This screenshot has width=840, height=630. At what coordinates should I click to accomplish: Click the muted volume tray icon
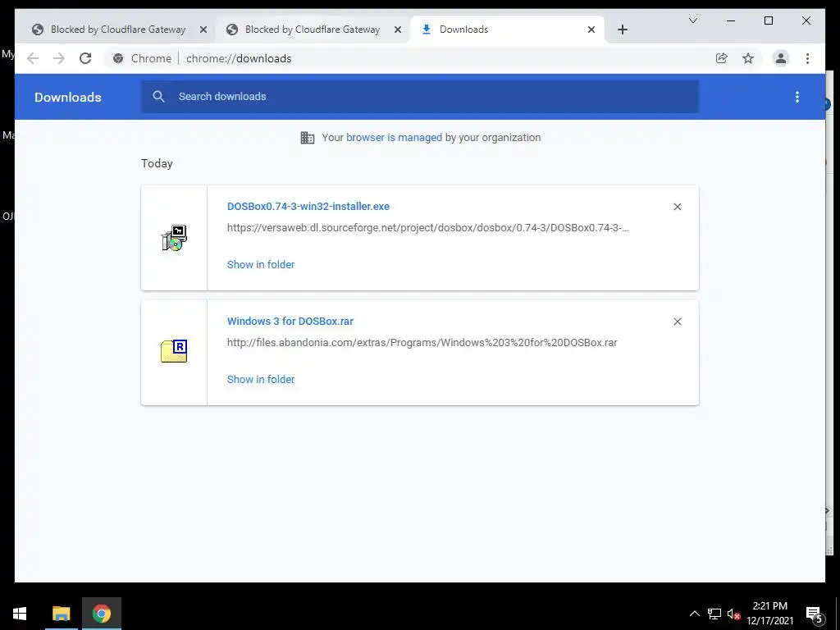coord(733,614)
